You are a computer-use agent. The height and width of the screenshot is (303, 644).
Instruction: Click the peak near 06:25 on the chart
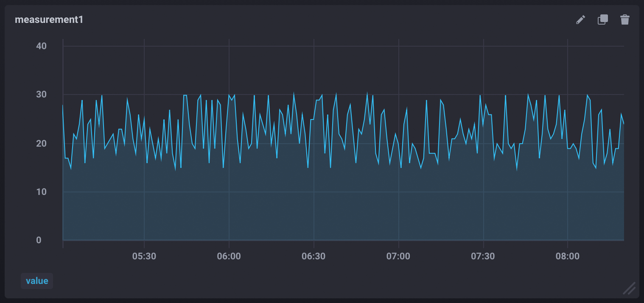(294, 92)
